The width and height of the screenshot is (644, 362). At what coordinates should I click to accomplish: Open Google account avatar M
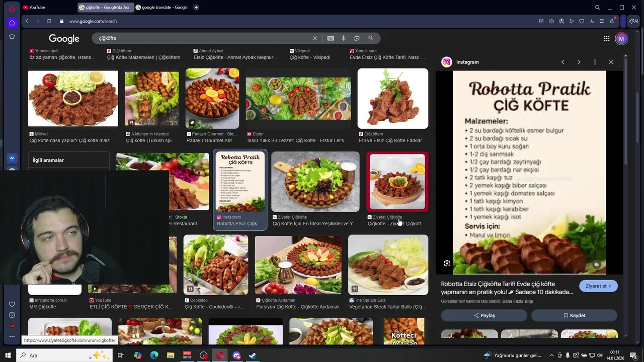[621, 39]
